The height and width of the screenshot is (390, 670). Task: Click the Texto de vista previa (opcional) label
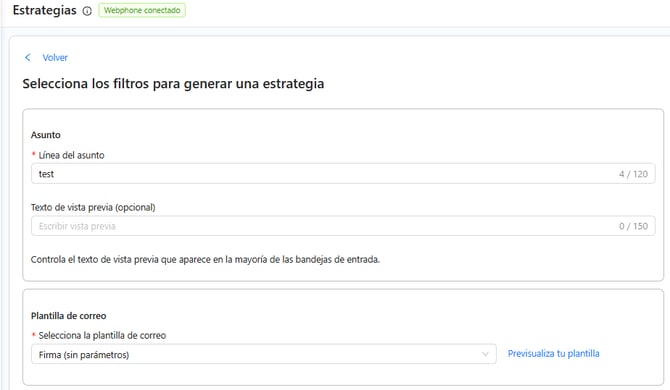tap(93, 208)
